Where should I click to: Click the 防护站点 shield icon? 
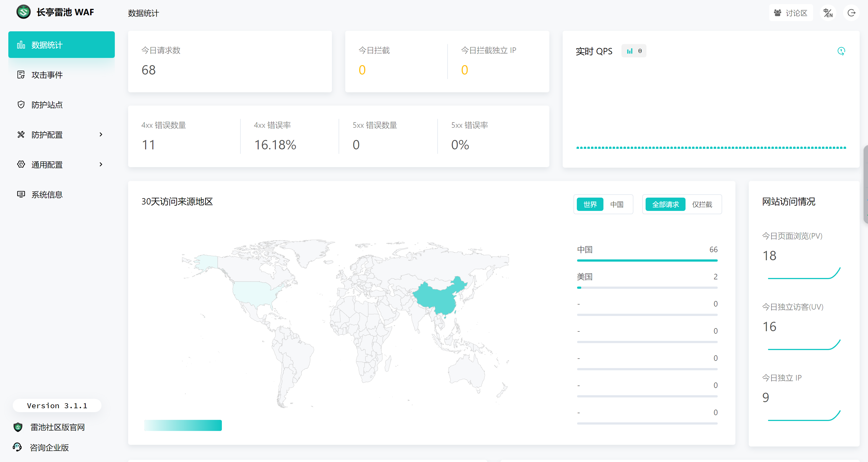click(21, 105)
